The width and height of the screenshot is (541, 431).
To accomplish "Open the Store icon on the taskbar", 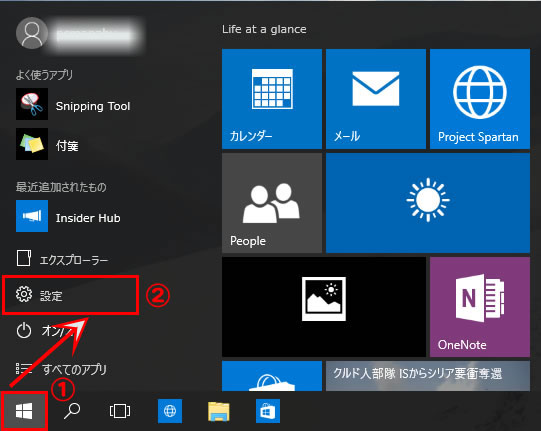I will (268, 411).
